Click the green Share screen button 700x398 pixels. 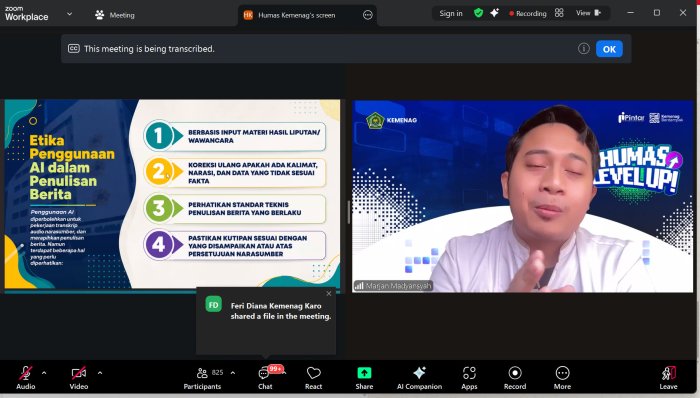coord(364,373)
